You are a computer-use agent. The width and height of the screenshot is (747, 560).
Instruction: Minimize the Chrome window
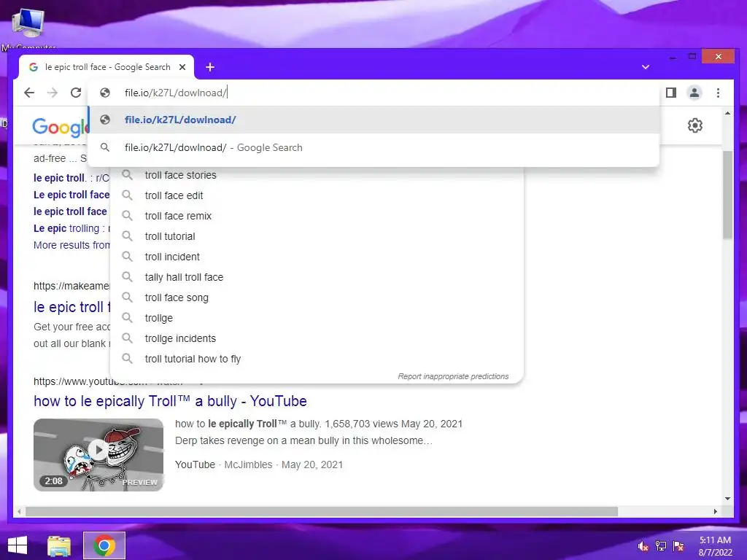[x=673, y=57]
